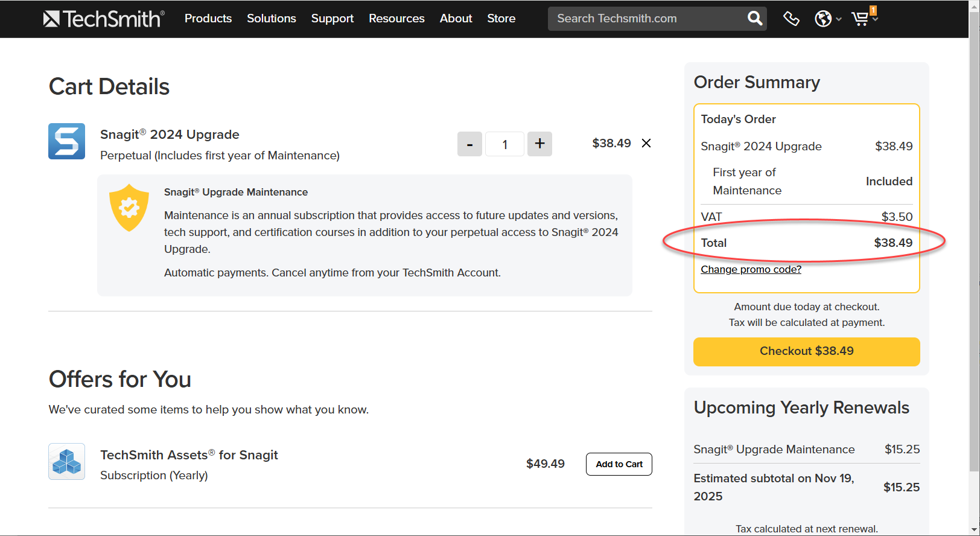Click the down arrow beside the cart icon
980x536 pixels.
pyautogui.click(x=875, y=19)
